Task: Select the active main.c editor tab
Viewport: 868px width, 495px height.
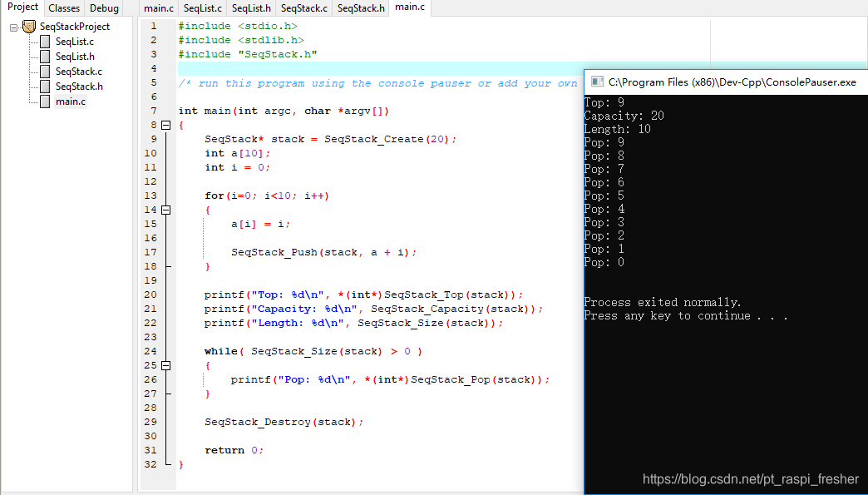Action: click(410, 7)
